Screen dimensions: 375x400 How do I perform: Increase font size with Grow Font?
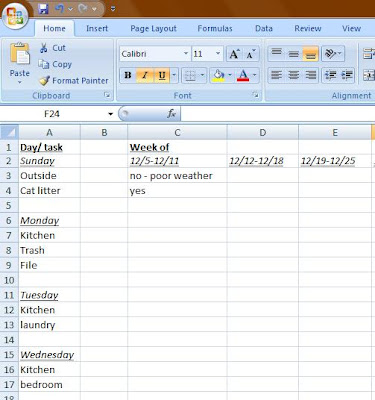pyautogui.click(x=234, y=54)
